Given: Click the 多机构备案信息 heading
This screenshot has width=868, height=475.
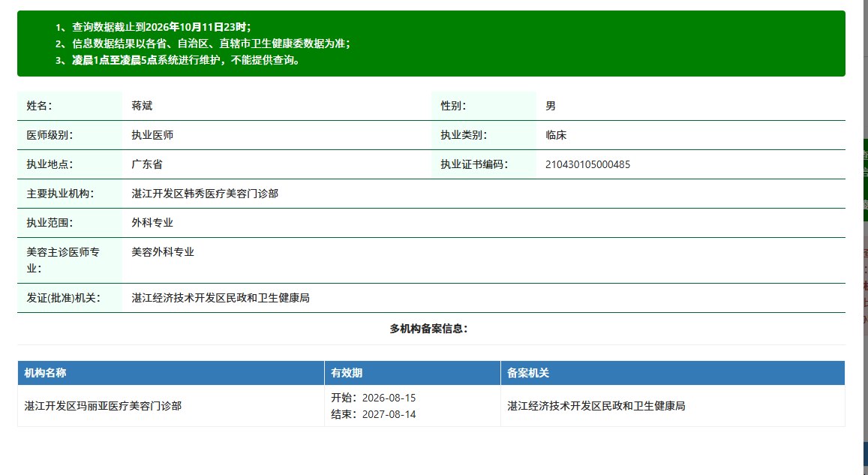Looking at the screenshot, I should 429,329.
